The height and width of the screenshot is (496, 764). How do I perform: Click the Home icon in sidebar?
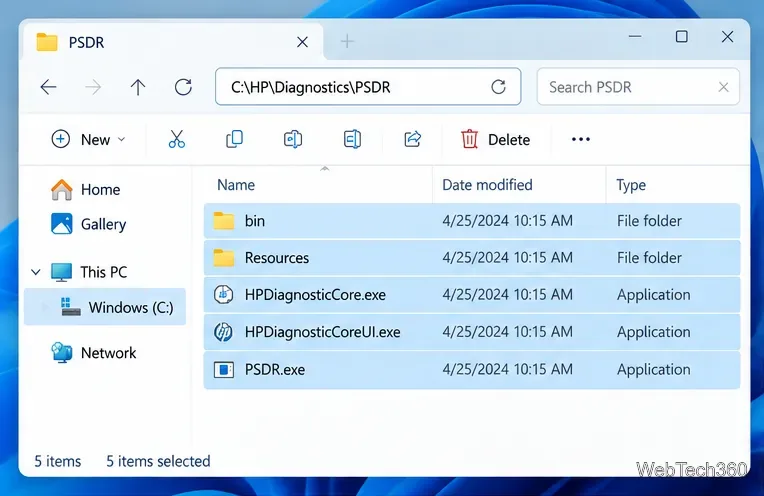pyautogui.click(x=62, y=190)
